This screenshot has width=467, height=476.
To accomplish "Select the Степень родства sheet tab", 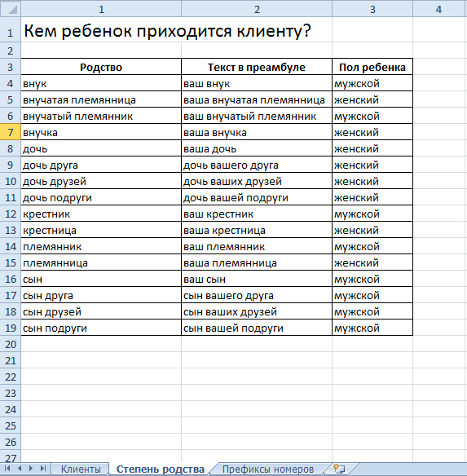I will 161,469.
